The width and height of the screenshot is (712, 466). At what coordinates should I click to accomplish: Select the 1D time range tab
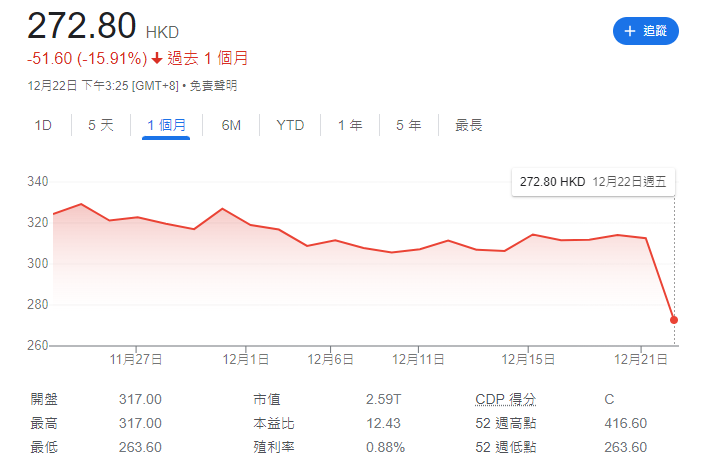[x=43, y=125]
